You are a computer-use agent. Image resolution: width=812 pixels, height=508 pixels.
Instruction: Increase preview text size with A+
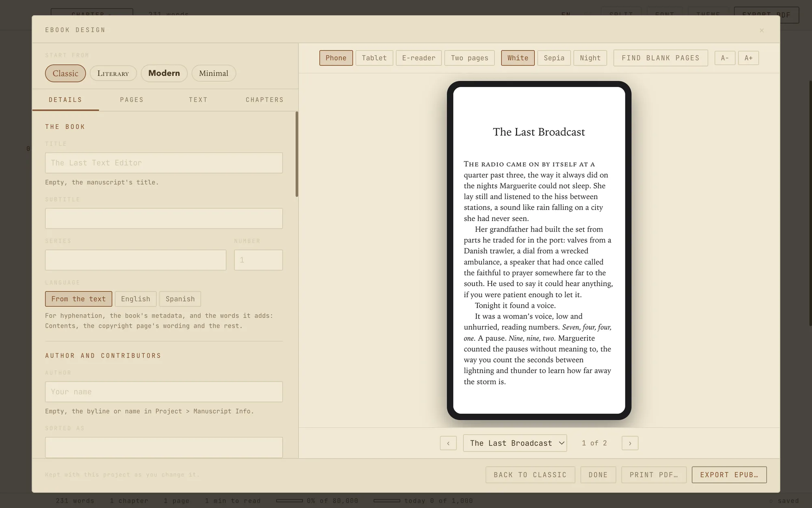[x=748, y=58]
